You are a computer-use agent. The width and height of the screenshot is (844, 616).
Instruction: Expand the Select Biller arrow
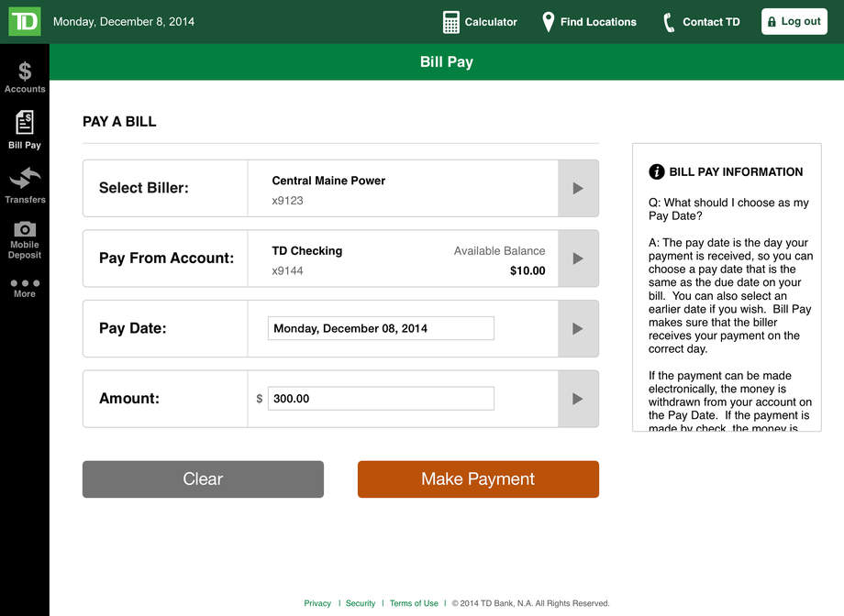(578, 188)
